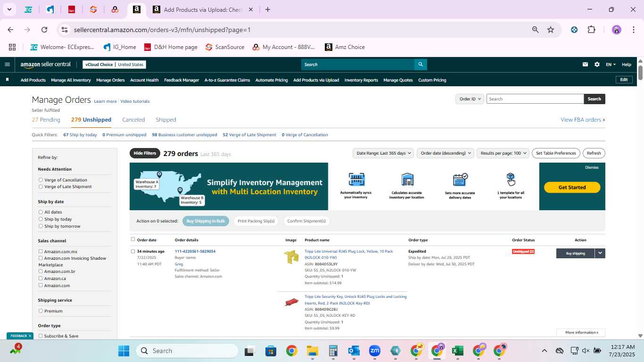The width and height of the screenshot is (644, 362).
Task: Open Manage All Inventory menu
Action: click(x=71, y=80)
